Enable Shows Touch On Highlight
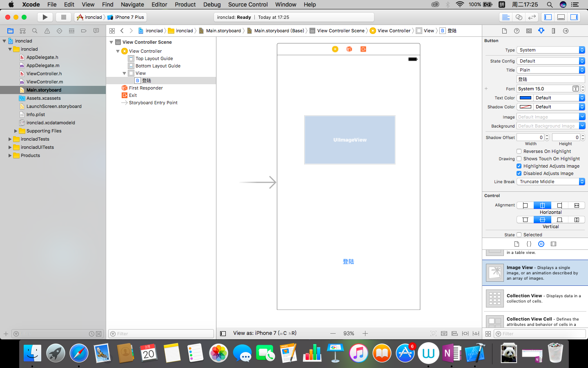 coord(519,159)
